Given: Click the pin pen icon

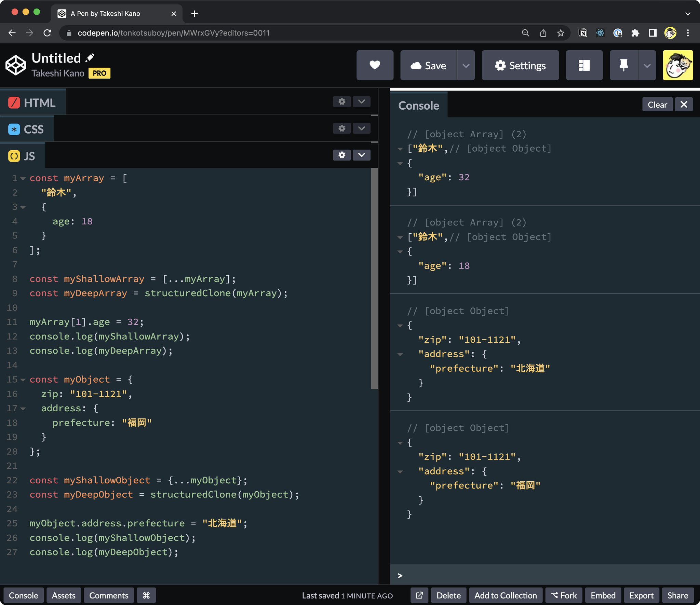Looking at the screenshot, I should [623, 65].
